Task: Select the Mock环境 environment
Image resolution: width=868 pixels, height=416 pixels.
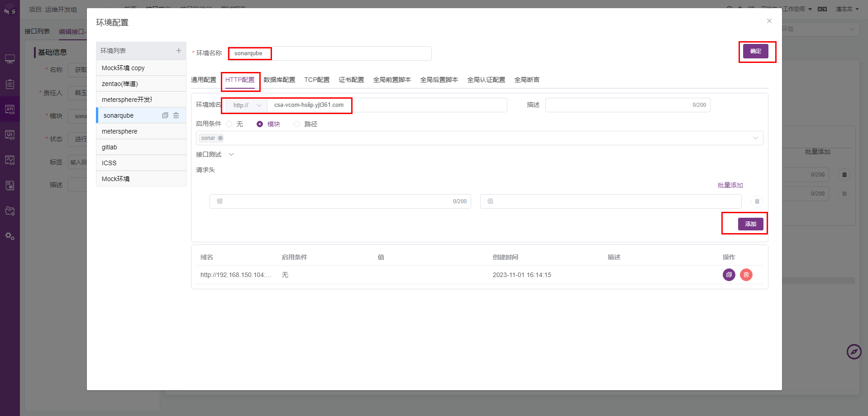Action: [x=141, y=179]
